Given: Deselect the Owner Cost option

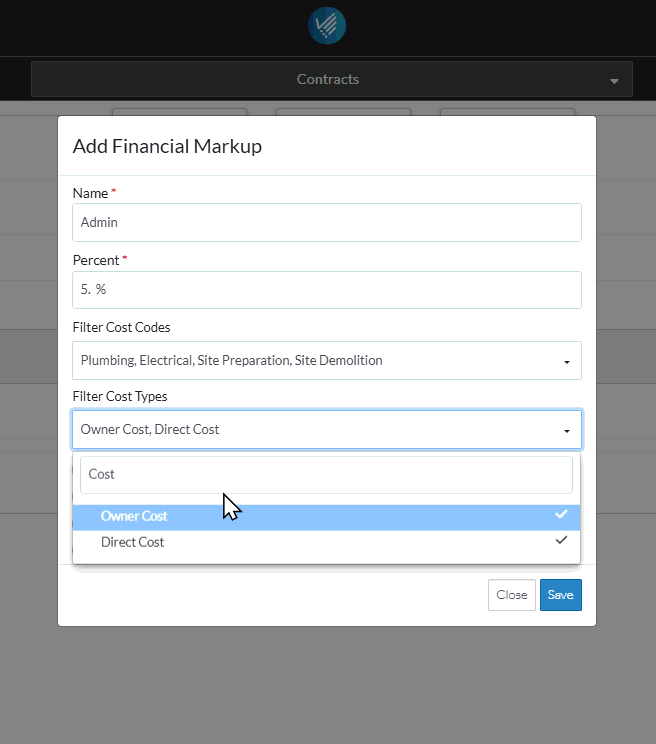Looking at the screenshot, I should pyautogui.click(x=134, y=517).
